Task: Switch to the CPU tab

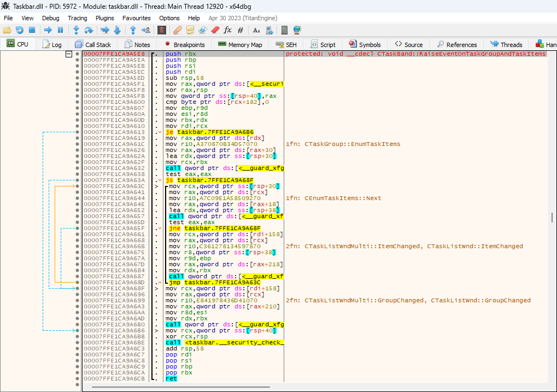Action: point(17,44)
